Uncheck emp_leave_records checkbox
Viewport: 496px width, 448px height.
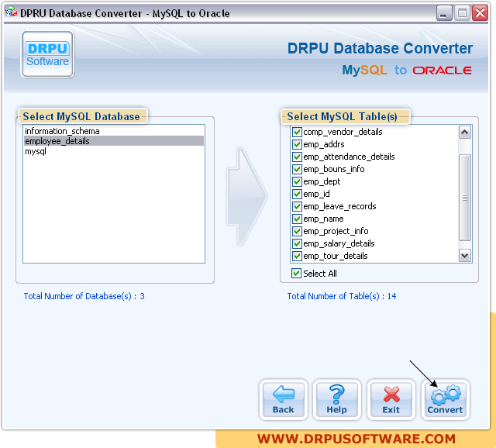click(297, 206)
